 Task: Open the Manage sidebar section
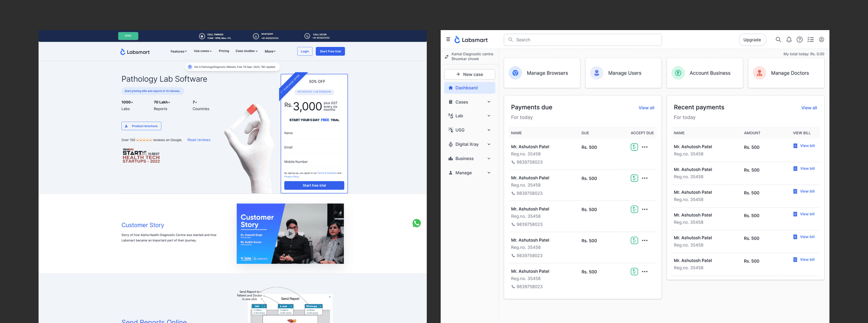pyautogui.click(x=470, y=173)
